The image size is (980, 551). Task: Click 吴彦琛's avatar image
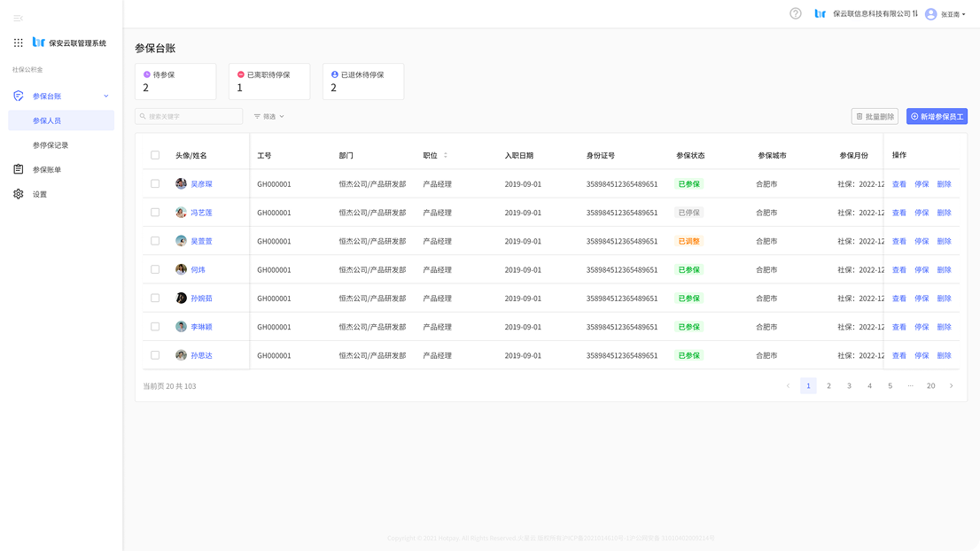click(x=181, y=184)
